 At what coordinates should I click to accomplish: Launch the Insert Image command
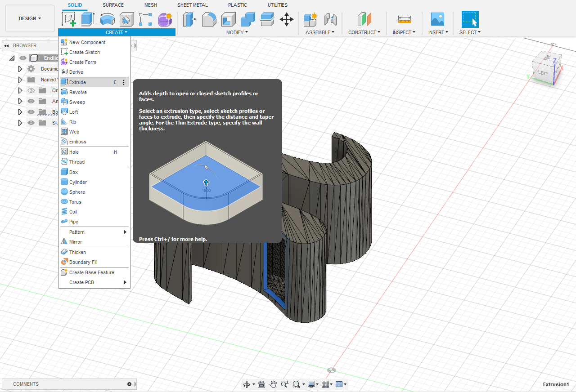[x=437, y=19]
